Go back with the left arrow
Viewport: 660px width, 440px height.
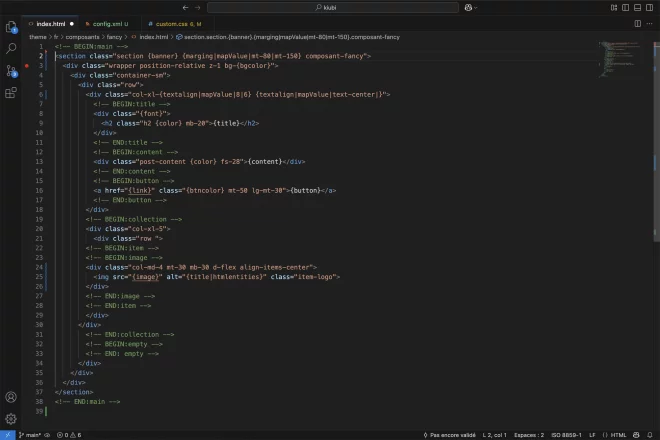click(186, 8)
